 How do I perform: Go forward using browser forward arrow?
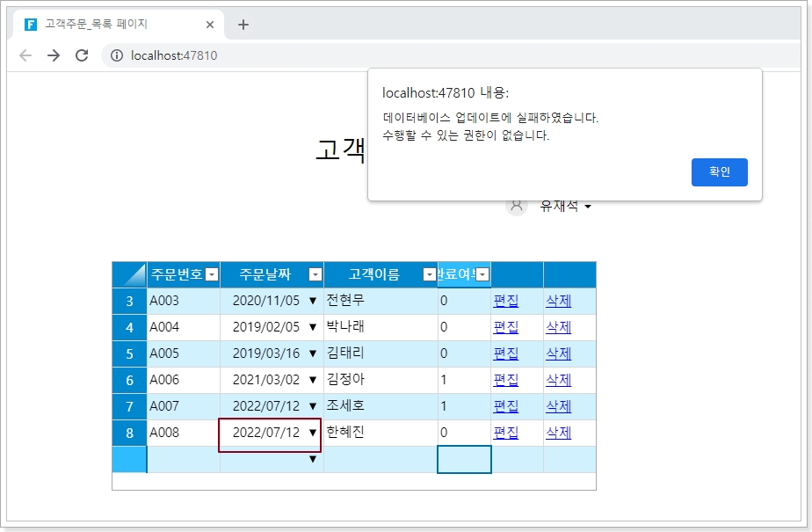coord(54,55)
